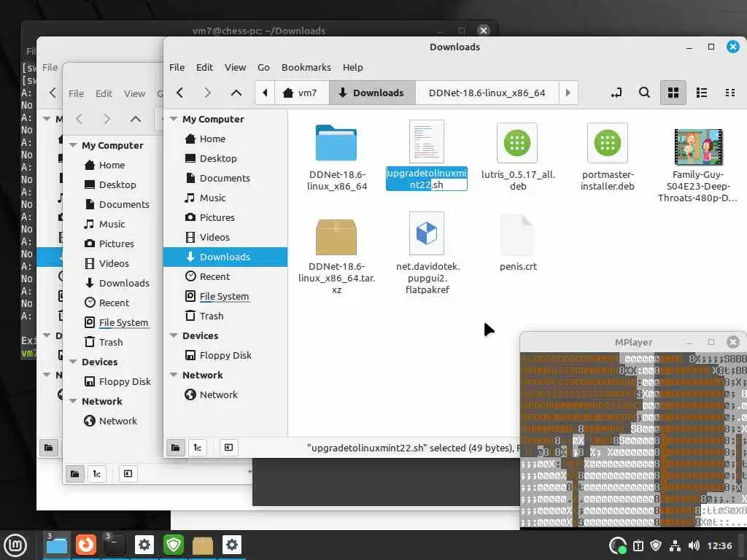Show tree view button in front status bar

point(198,448)
